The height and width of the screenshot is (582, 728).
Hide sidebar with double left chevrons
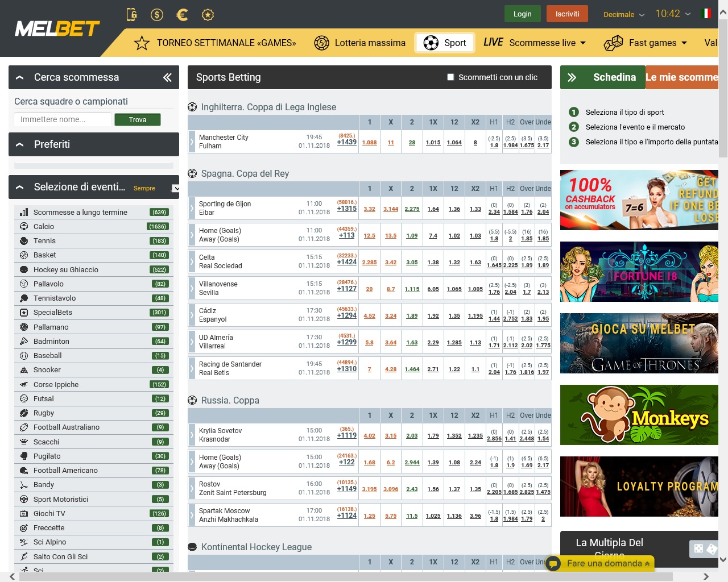(x=167, y=77)
